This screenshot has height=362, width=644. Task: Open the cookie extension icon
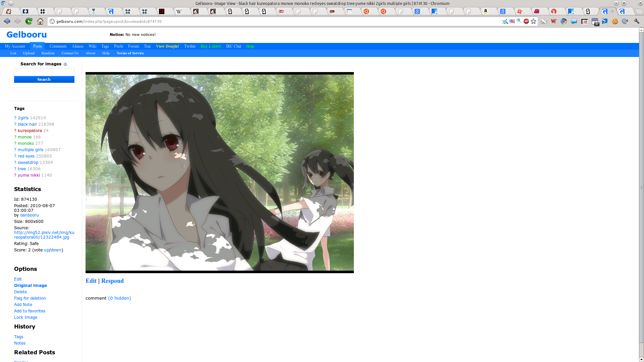(x=615, y=21)
